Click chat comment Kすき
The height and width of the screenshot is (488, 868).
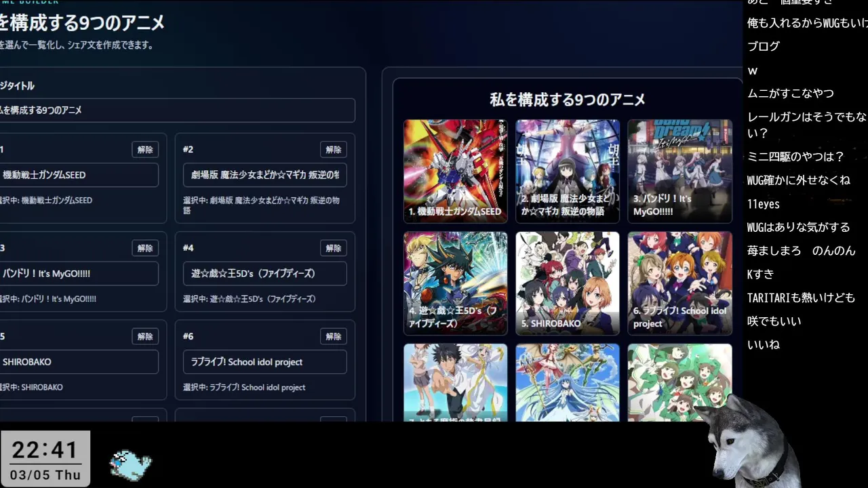pos(761,274)
